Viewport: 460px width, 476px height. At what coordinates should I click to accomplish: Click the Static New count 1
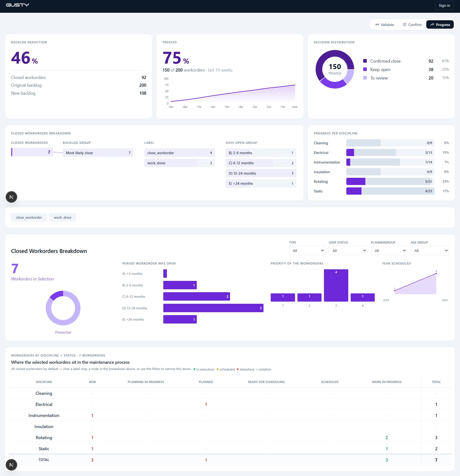click(92, 449)
